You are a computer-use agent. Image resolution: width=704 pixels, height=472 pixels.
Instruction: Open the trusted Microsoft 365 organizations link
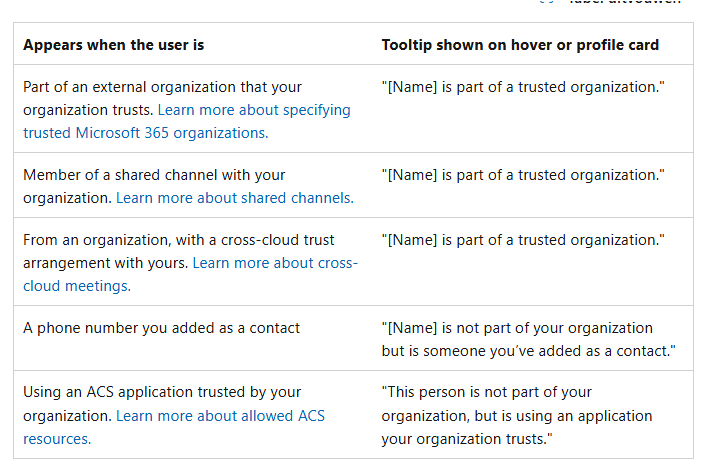point(145,133)
